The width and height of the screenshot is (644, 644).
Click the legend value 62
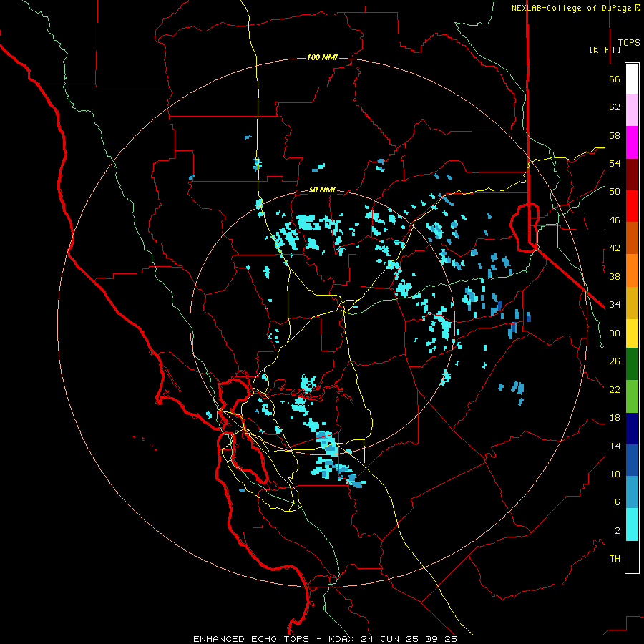point(615,107)
